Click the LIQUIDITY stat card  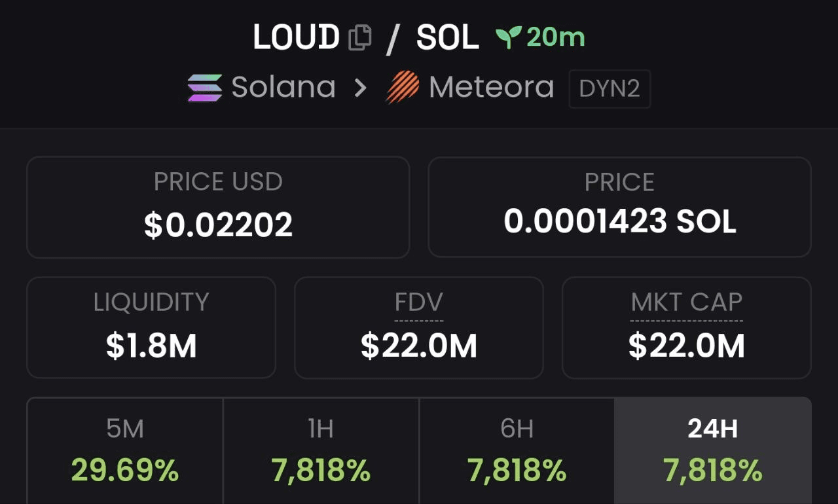click(151, 328)
